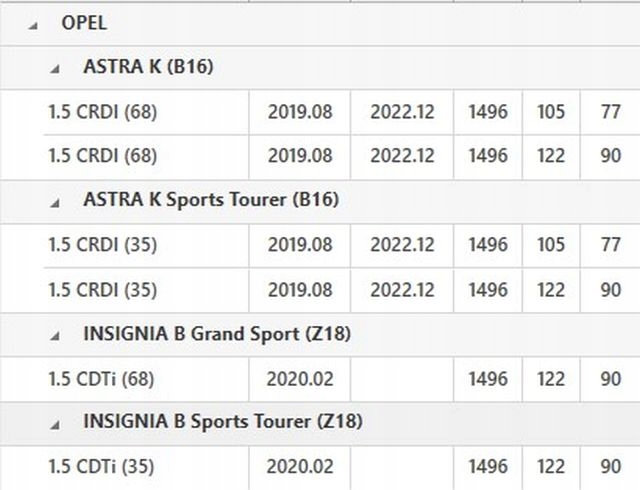Collapse the OPEL group arrow

pos(32,25)
